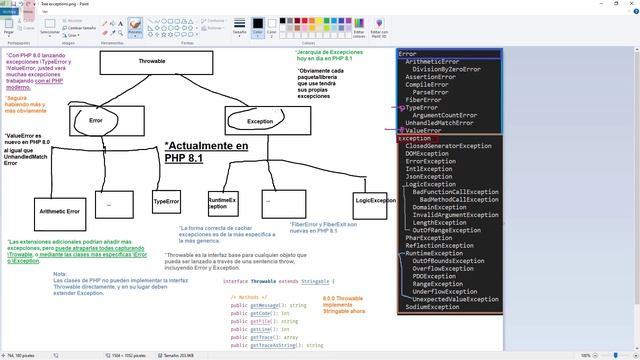This screenshot has width=640, height=360.
Task: Open the Tamaño line thickness dropdown
Action: [x=240, y=27]
